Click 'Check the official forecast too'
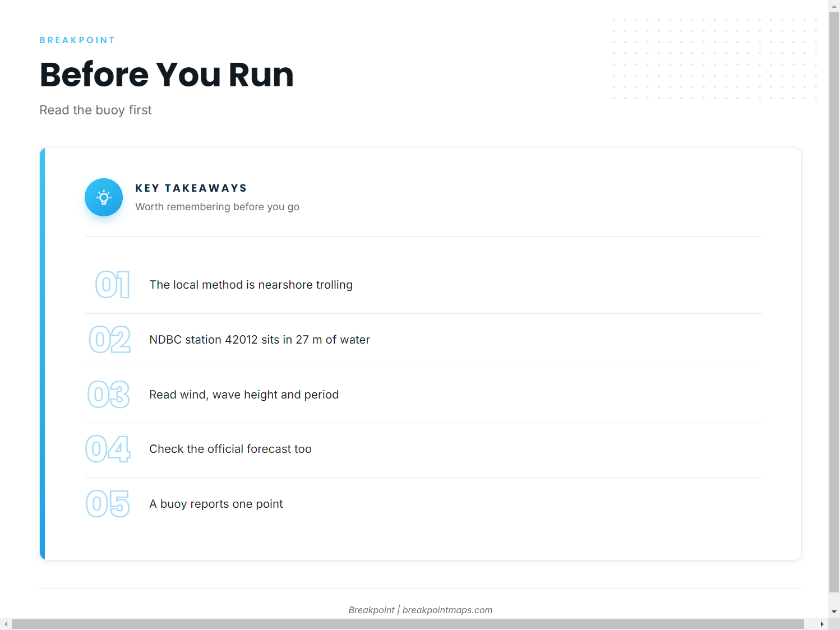This screenshot has height=630, width=840. pyautogui.click(x=230, y=449)
